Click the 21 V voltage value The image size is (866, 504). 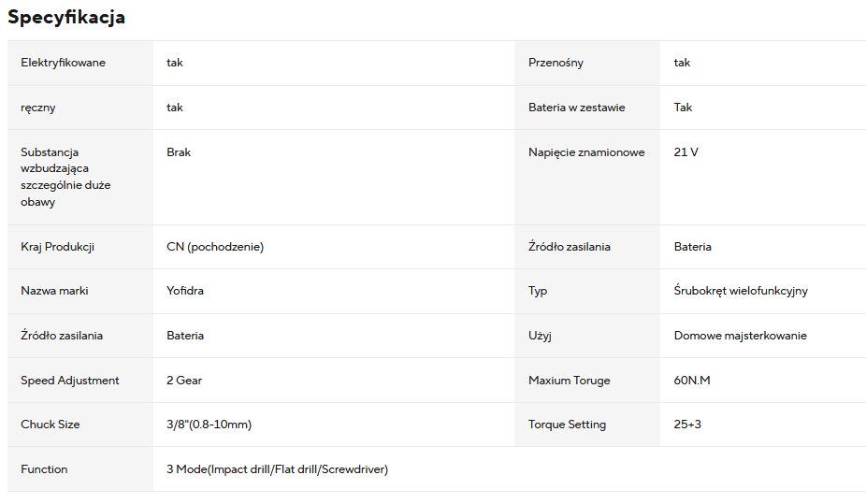[686, 152]
